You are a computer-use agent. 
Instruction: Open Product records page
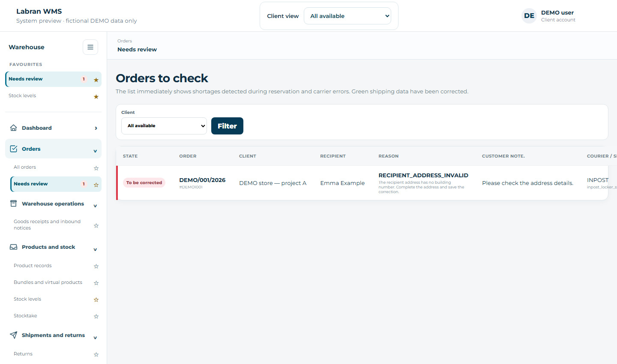click(33, 266)
